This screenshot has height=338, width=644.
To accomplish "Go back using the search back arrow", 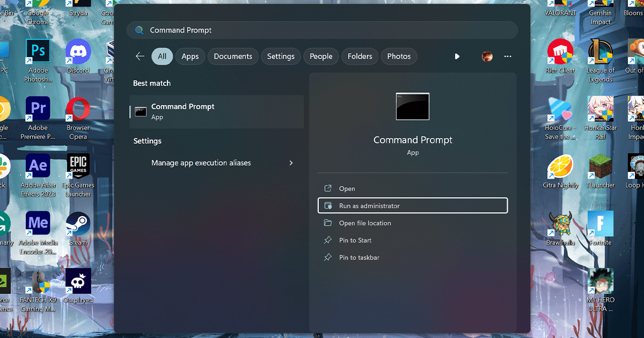I will [x=140, y=56].
